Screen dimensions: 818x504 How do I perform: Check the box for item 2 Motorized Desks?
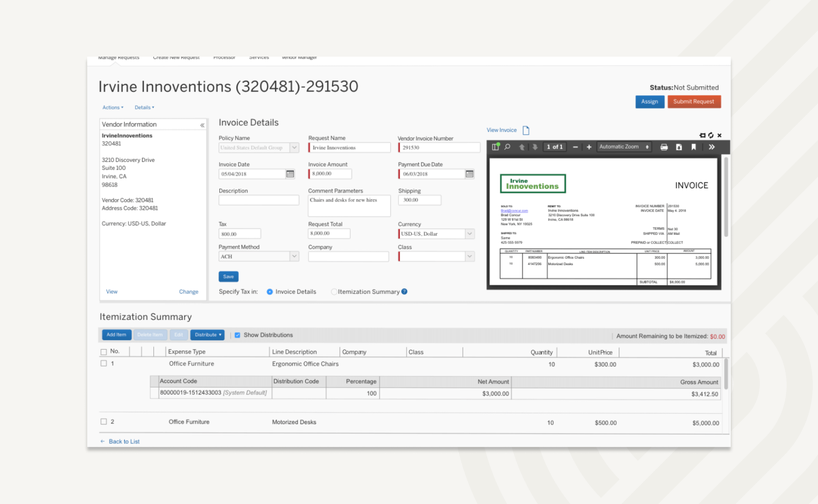[x=103, y=422]
